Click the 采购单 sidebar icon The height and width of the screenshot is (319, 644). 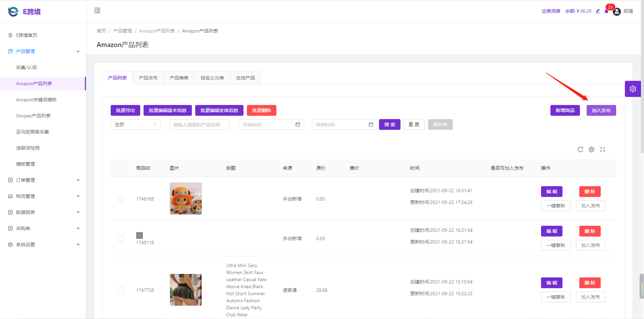coord(10,228)
